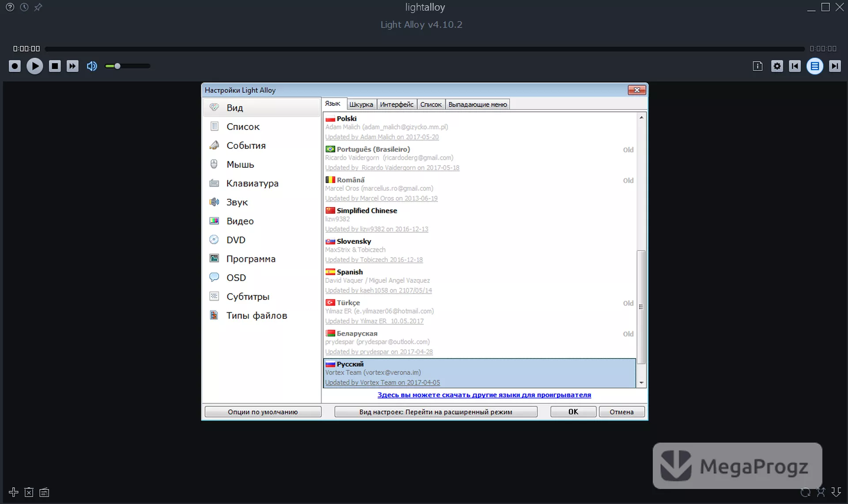Switch to the Интерфейс tab

(397, 105)
